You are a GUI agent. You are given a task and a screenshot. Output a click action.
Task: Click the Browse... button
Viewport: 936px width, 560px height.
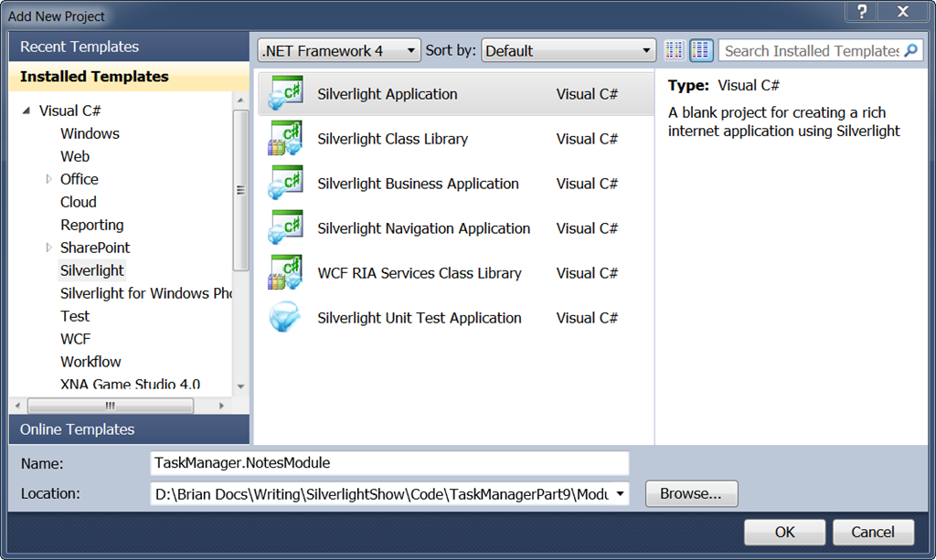tap(691, 494)
